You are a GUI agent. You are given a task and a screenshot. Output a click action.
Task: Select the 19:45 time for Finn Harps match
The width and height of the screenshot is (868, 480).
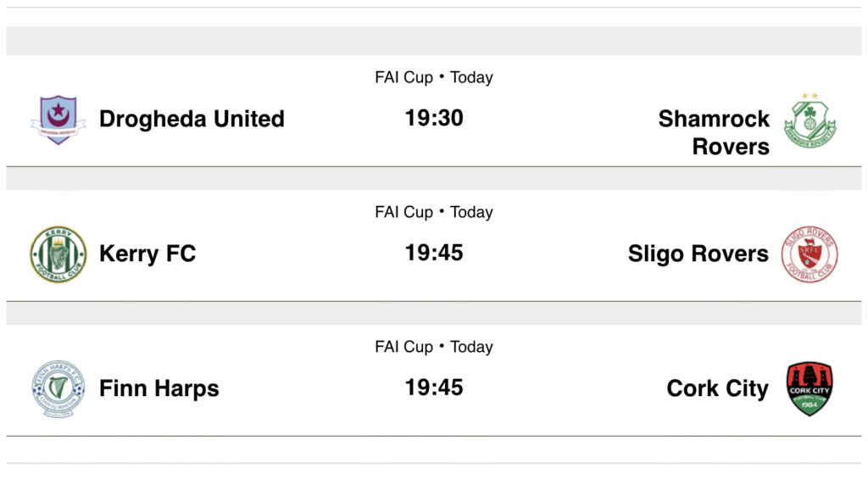click(x=434, y=388)
